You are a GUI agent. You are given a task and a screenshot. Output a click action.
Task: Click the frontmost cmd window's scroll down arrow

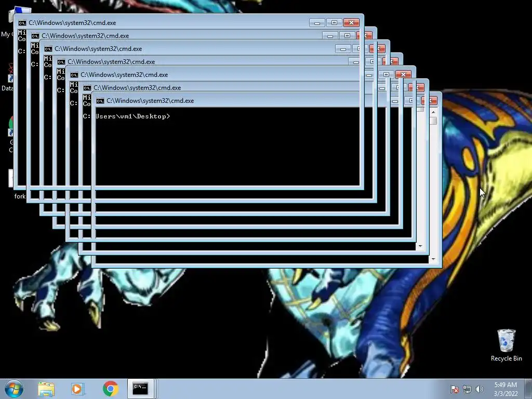click(x=433, y=260)
